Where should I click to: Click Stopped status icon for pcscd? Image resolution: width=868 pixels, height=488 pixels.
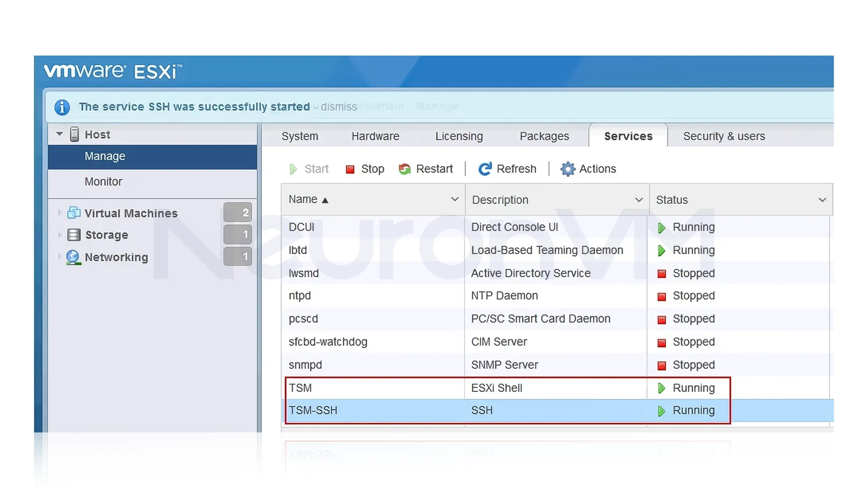[662, 320]
